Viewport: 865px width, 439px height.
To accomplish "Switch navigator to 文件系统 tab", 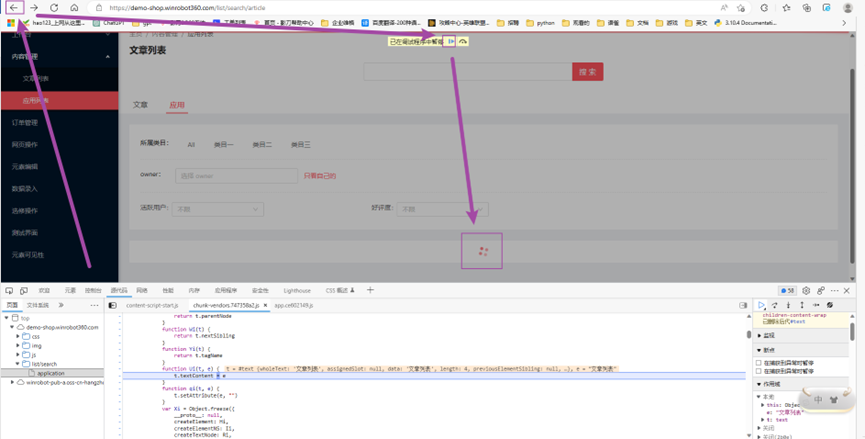I will pos(38,305).
